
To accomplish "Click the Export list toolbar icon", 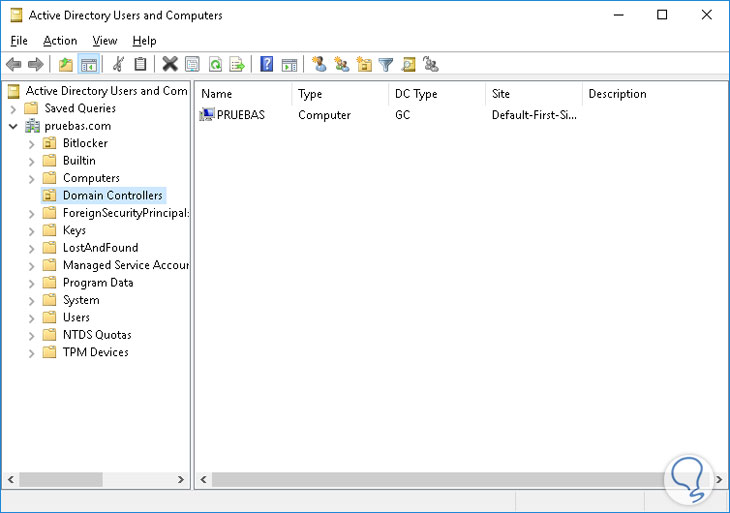I will [237, 65].
